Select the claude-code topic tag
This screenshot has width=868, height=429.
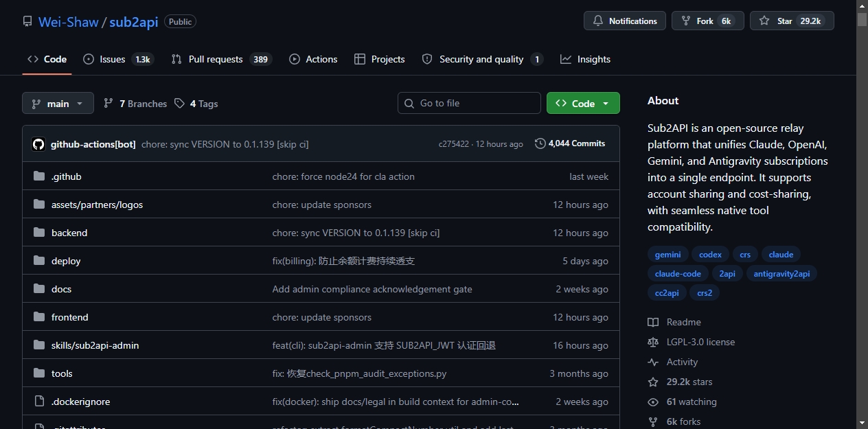(678, 274)
